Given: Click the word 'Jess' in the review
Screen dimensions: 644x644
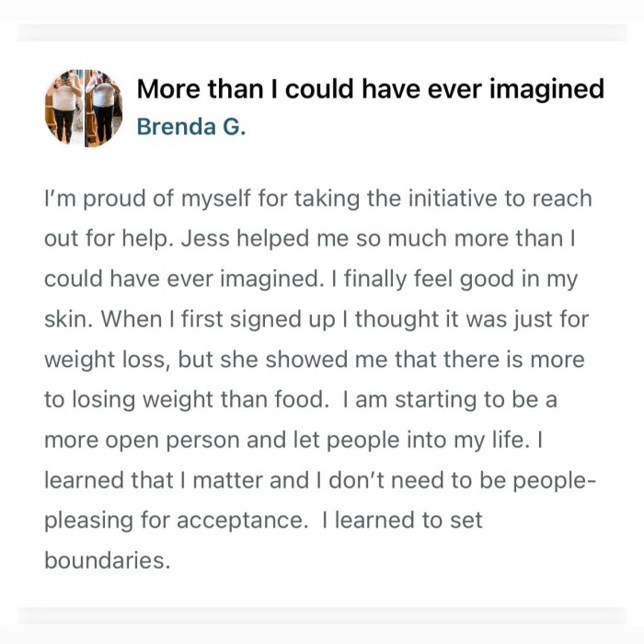Looking at the screenshot, I should point(203,239).
